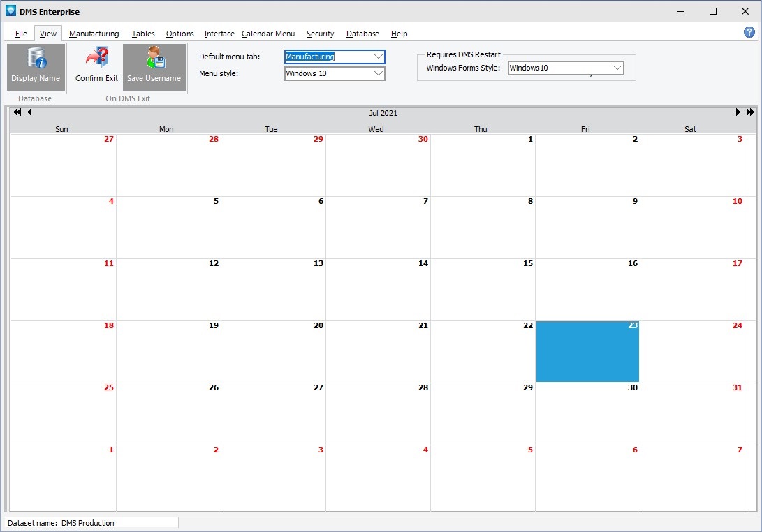Click the Display Name database icon

[36, 66]
